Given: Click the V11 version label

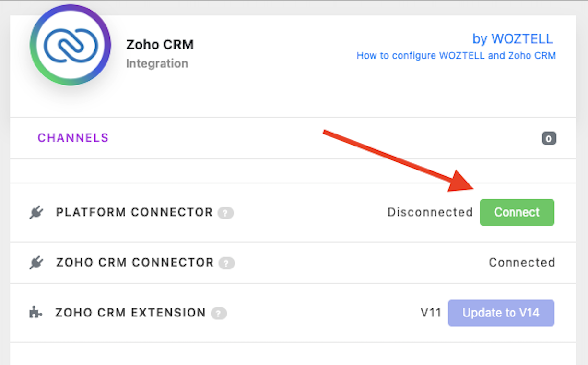Looking at the screenshot, I should pyautogui.click(x=431, y=313).
